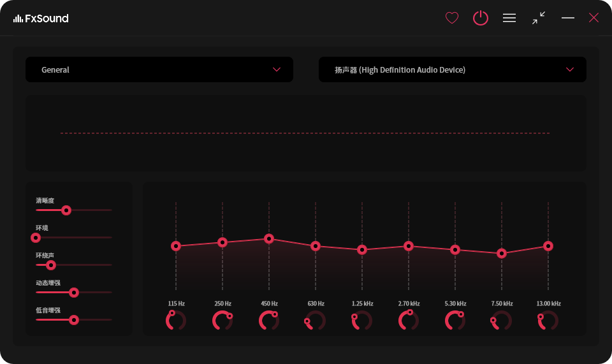612x364 pixels.
Task: Open the hamburger menu
Action: click(x=509, y=18)
